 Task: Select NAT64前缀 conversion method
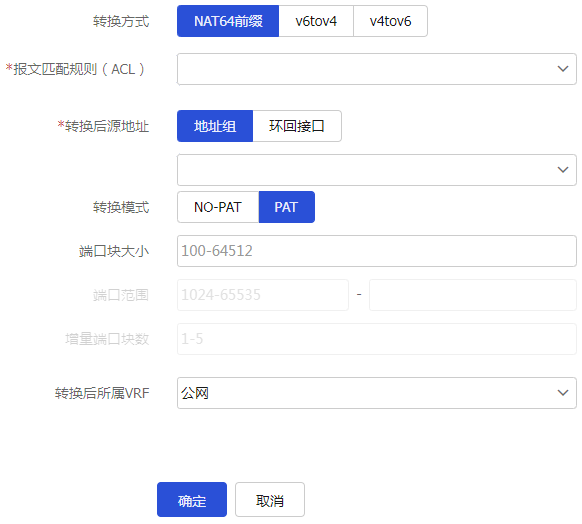(228, 21)
